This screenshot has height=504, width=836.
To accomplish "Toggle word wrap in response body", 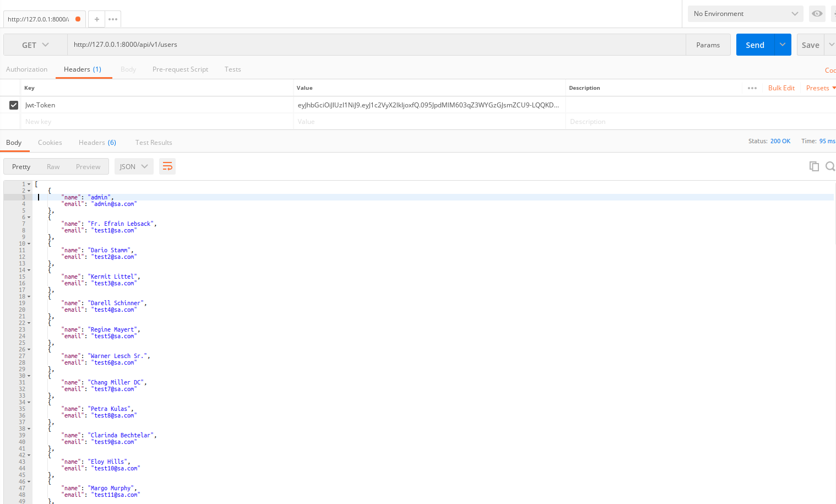I will tap(167, 166).
